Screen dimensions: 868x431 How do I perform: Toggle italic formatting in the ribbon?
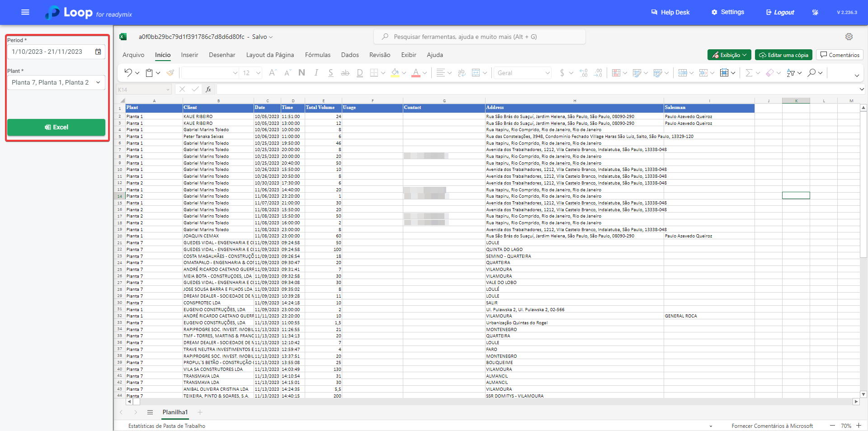click(316, 73)
